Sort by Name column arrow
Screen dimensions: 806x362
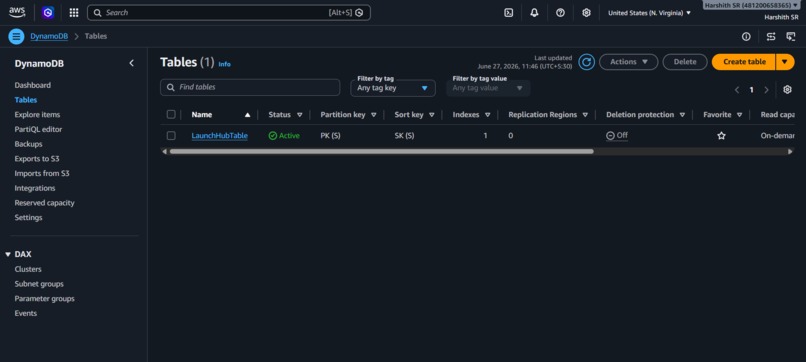click(x=248, y=115)
